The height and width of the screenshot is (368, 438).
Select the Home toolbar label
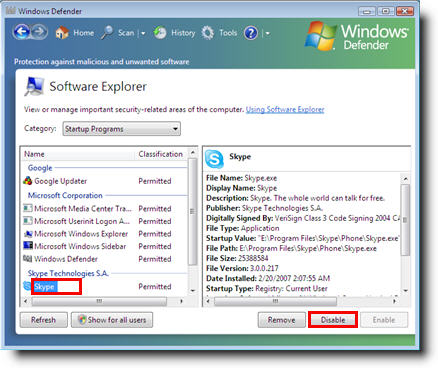pos(83,33)
